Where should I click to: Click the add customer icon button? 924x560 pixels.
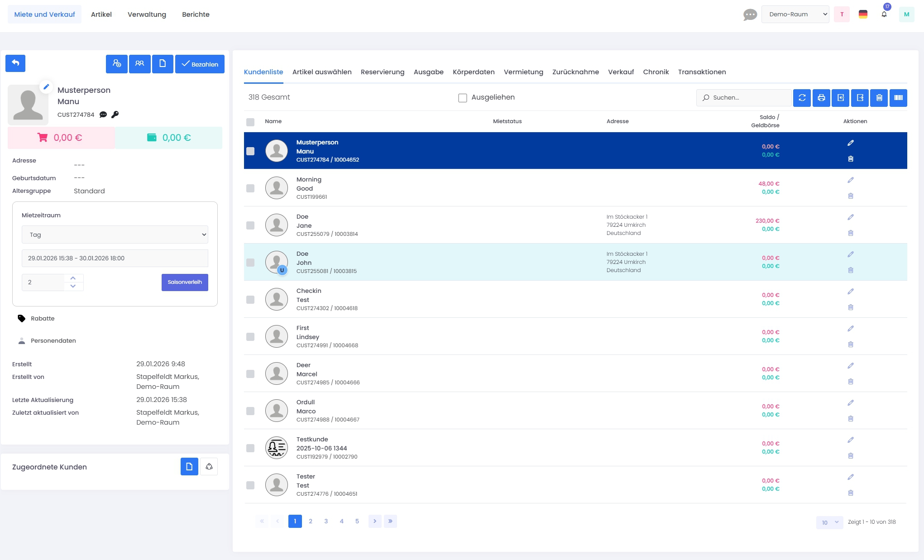(x=117, y=64)
